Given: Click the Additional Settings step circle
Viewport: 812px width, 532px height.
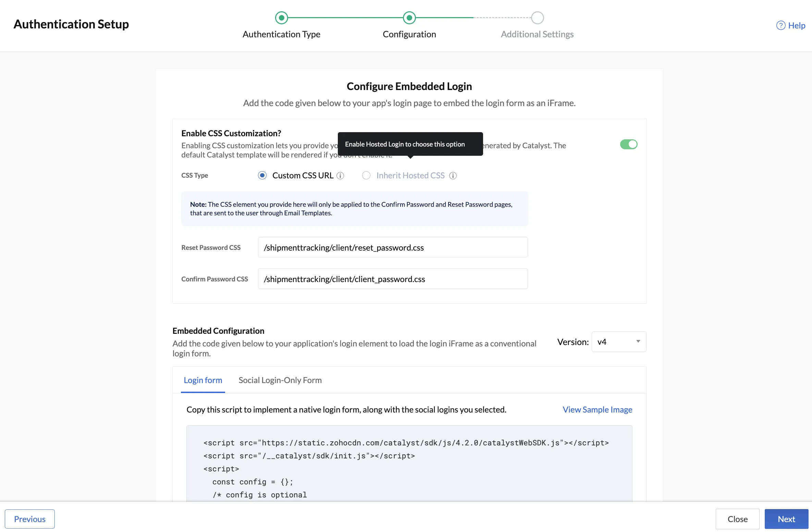Looking at the screenshot, I should (x=537, y=18).
